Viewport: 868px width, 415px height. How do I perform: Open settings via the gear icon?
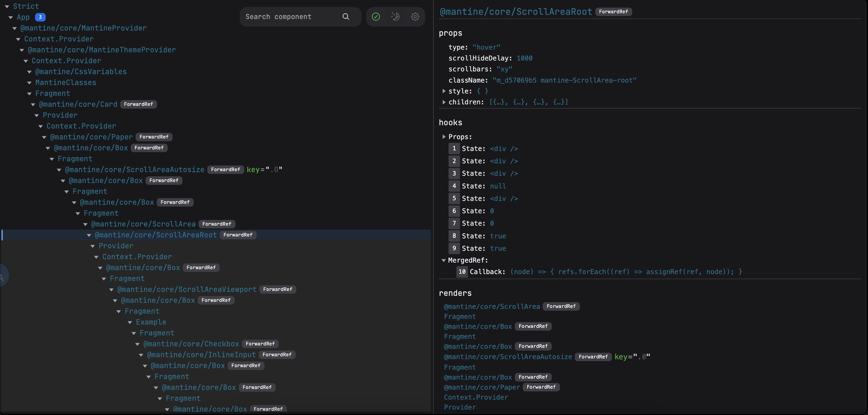tap(415, 17)
